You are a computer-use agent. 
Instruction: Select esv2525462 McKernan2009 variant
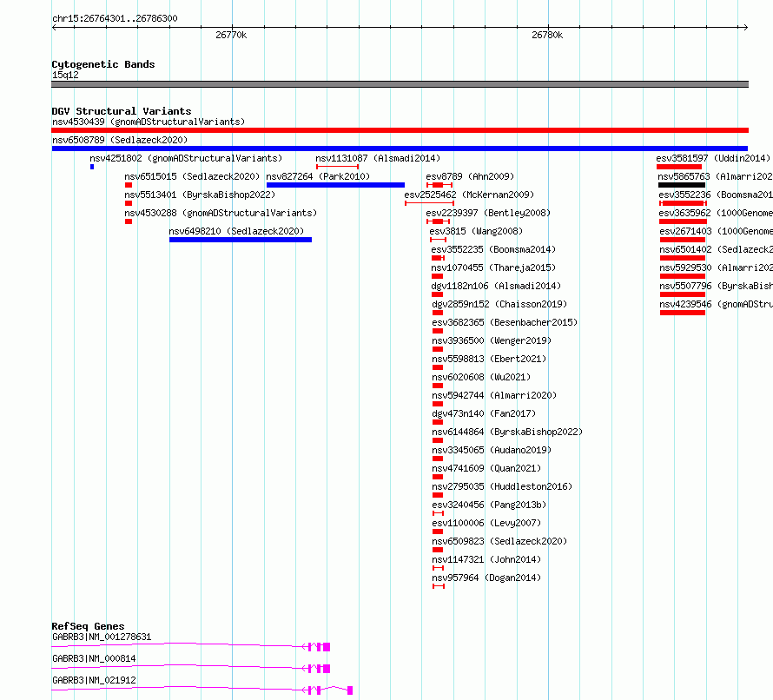pos(469,195)
